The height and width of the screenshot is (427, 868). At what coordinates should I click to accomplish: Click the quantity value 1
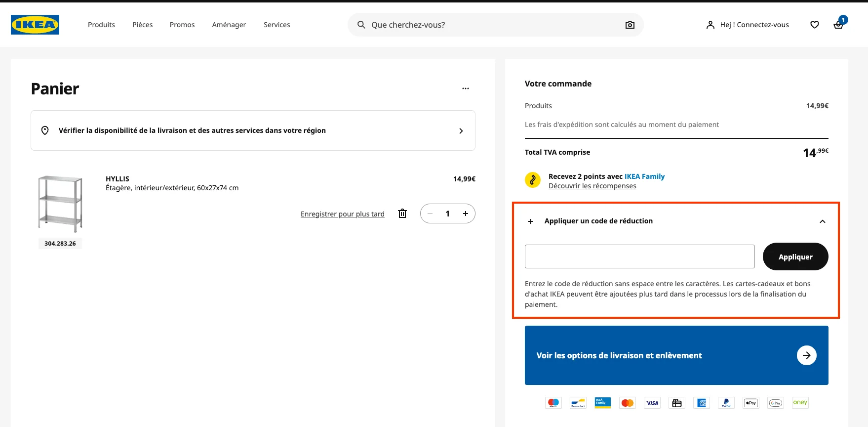click(448, 213)
